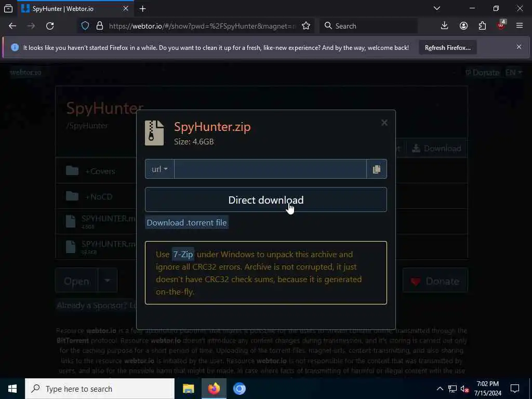
Task: Click the Donate button with heart
Action: click(x=435, y=281)
